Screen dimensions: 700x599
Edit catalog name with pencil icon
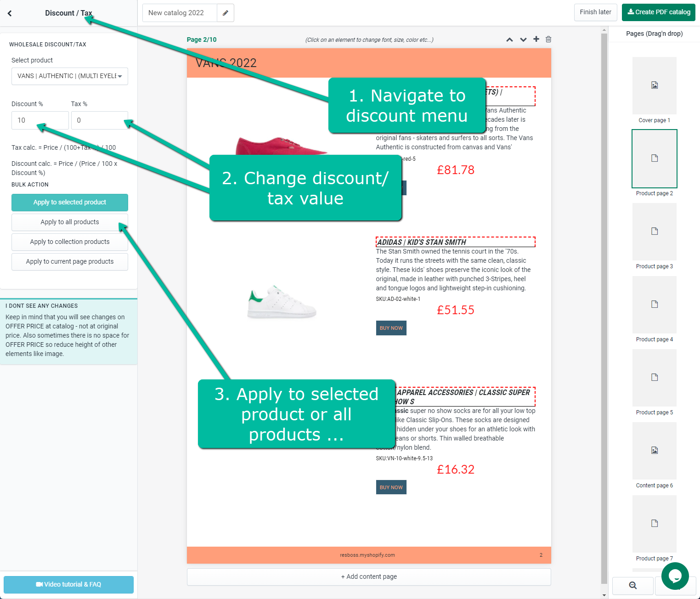tap(225, 13)
